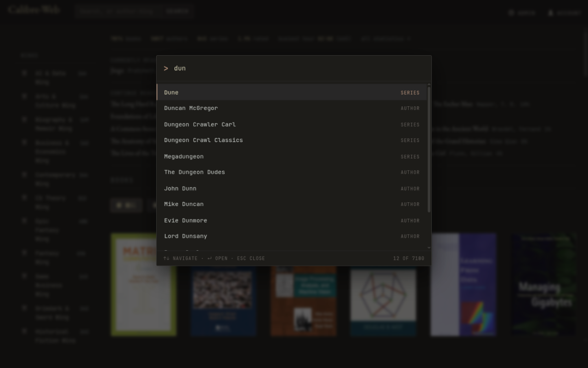
Task: Click the blurred Calibre-Web logo behind the palette
Action: pyautogui.click(x=34, y=10)
